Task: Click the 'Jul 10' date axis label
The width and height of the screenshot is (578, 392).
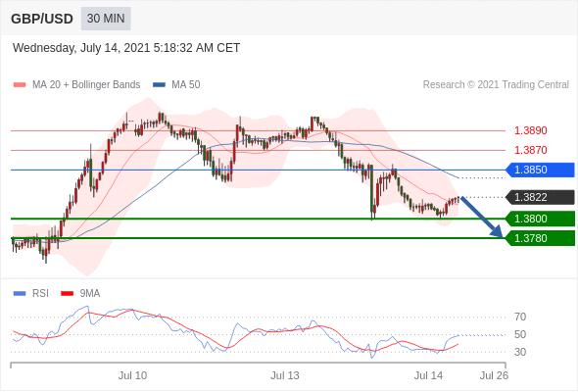Action: [x=132, y=375]
